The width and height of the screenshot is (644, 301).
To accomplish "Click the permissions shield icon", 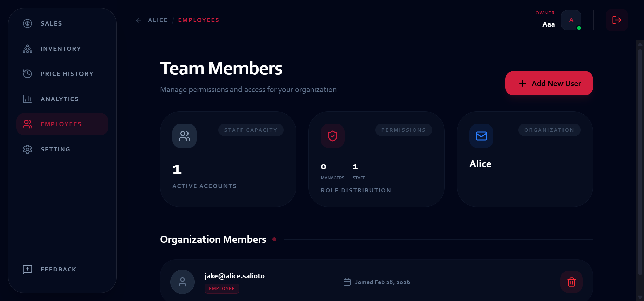I will (x=332, y=136).
